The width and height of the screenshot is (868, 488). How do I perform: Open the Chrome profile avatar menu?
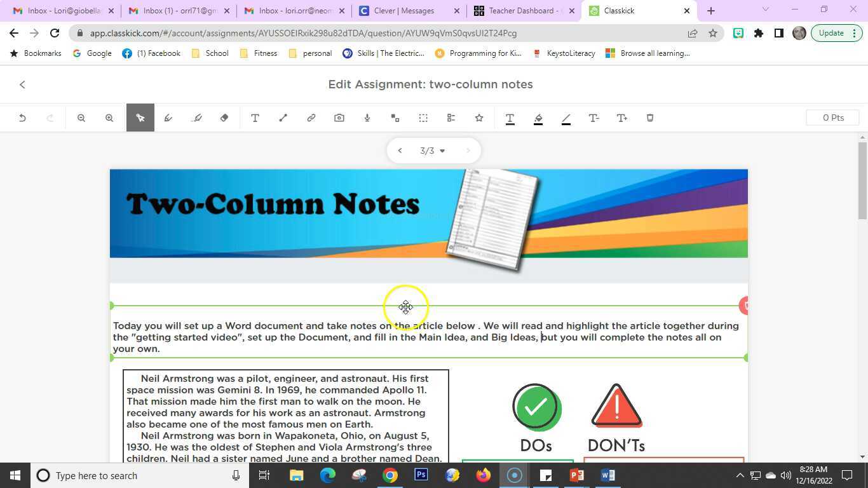tap(799, 33)
